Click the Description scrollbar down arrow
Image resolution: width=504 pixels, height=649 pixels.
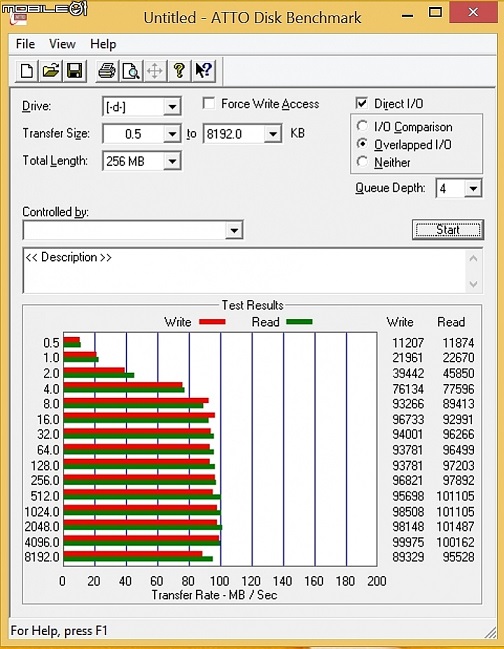(473, 284)
